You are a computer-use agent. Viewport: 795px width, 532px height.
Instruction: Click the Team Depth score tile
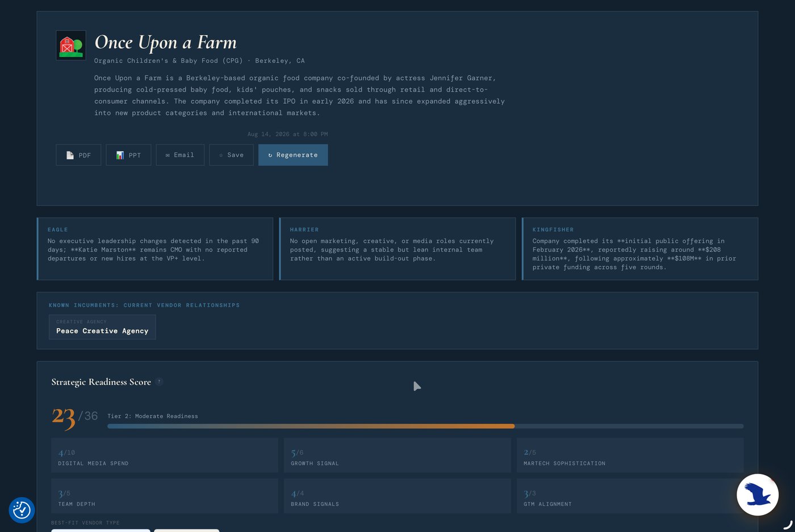point(165,496)
